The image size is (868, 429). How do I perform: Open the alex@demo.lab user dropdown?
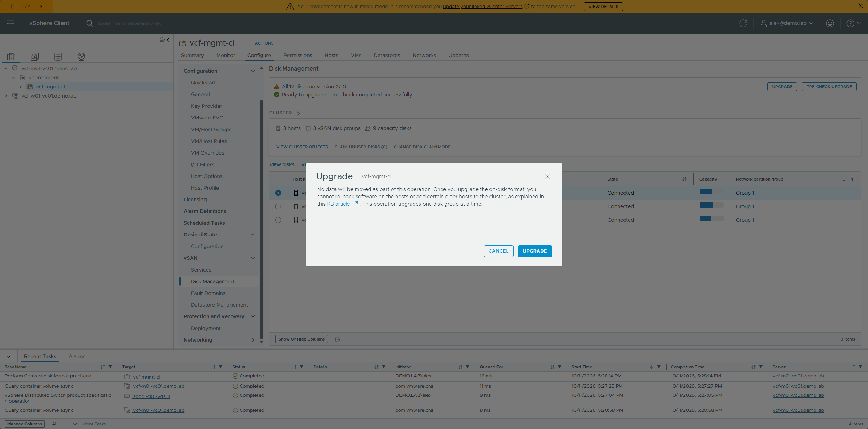point(787,23)
